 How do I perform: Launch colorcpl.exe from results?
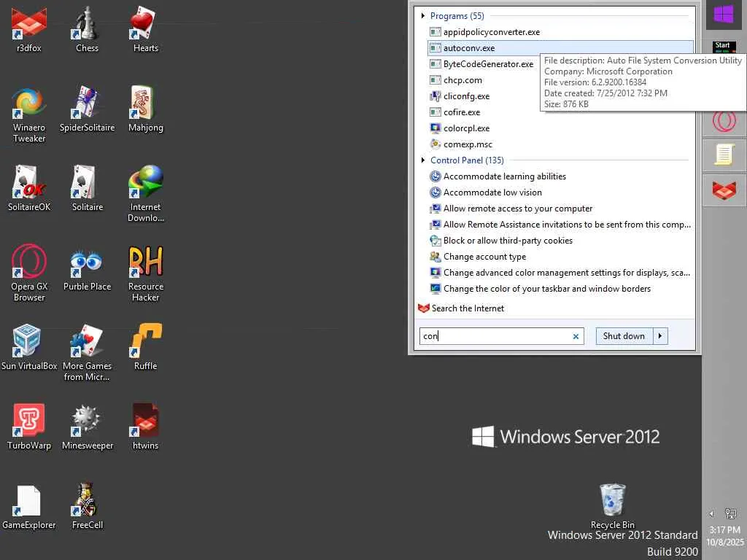560,128
